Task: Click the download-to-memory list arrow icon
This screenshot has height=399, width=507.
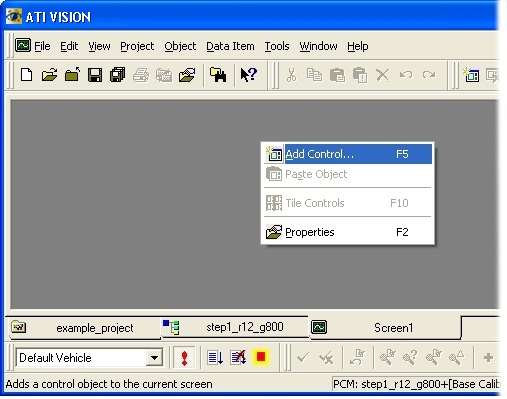Action: click(x=215, y=358)
